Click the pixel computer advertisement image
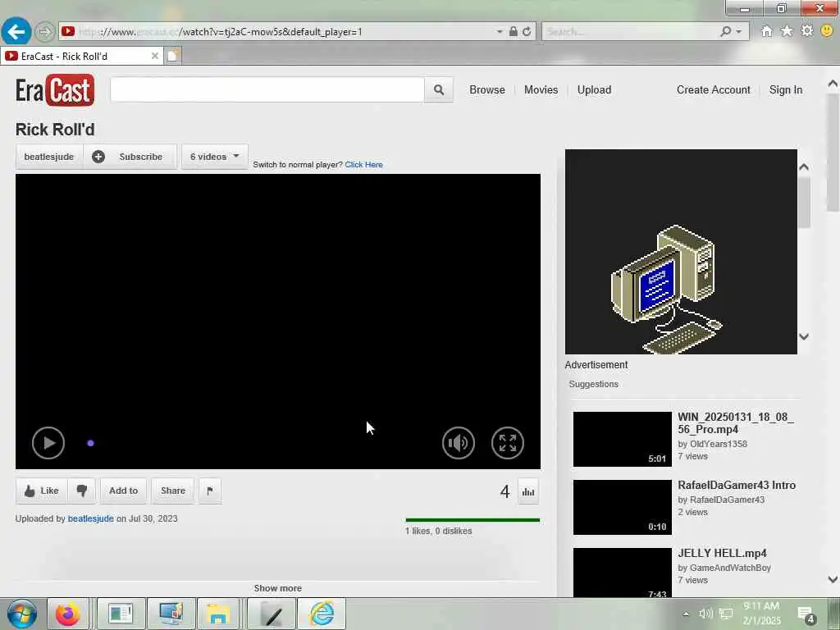The width and height of the screenshot is (840, 630). pos(681,252)
